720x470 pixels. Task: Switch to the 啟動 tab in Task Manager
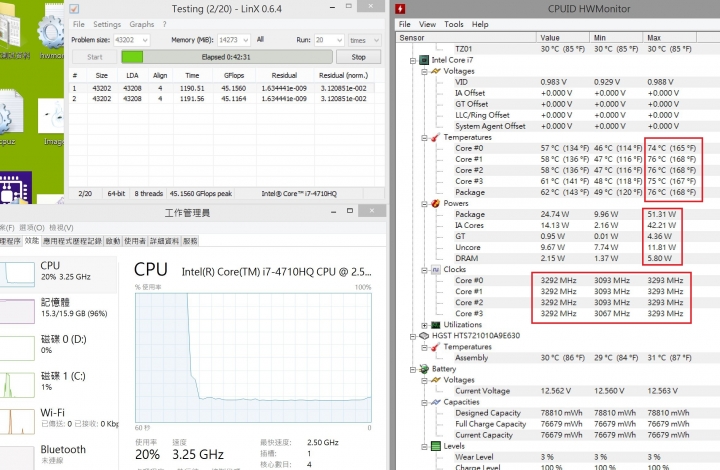(x=113, y=241)
